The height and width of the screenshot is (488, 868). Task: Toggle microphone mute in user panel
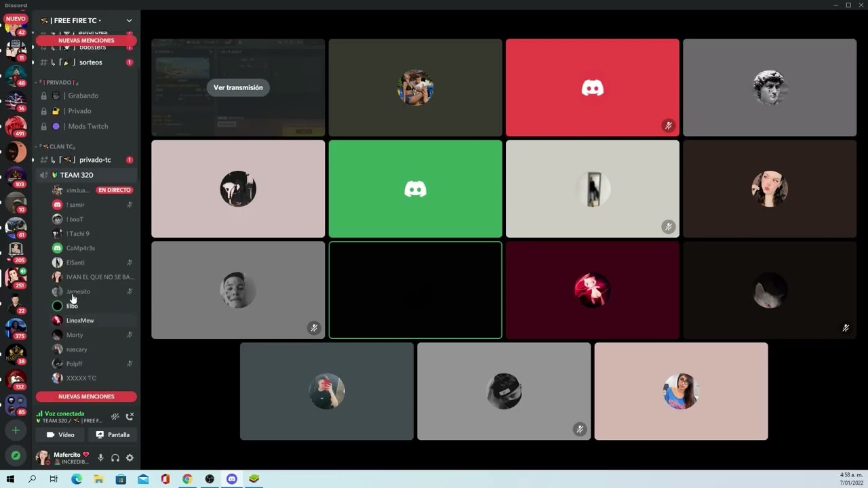click(x=100, y=458)
